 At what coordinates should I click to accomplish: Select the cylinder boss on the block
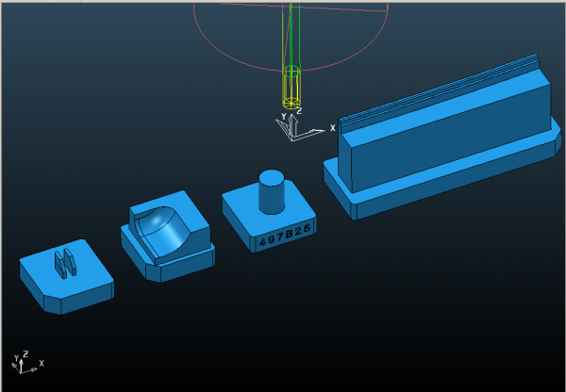click(272, 192)
